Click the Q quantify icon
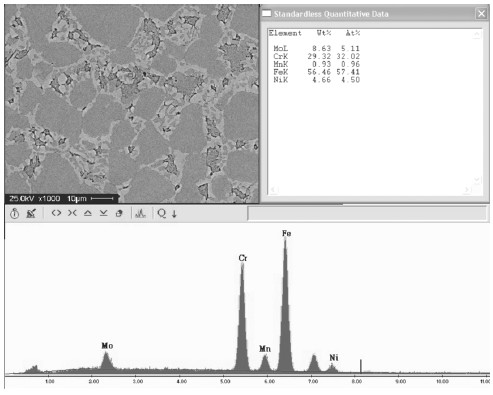493x395 pixels. pyautogui.click(x=162, y=213)
